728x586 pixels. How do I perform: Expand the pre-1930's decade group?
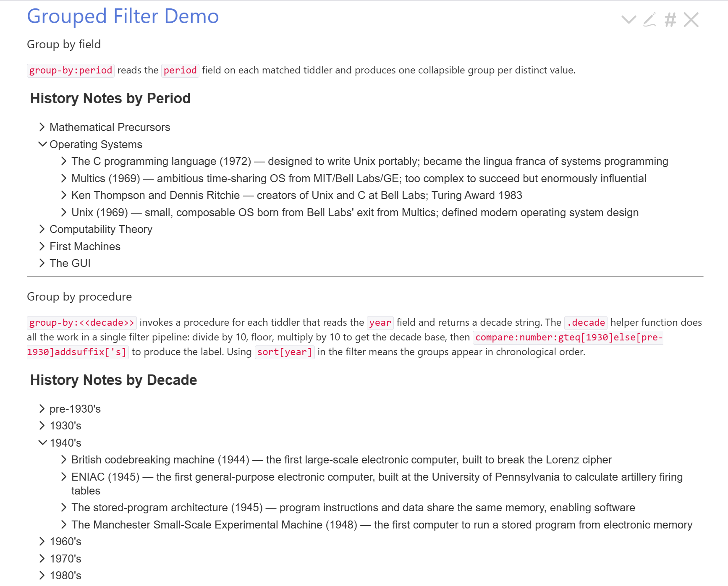point(42,409)
